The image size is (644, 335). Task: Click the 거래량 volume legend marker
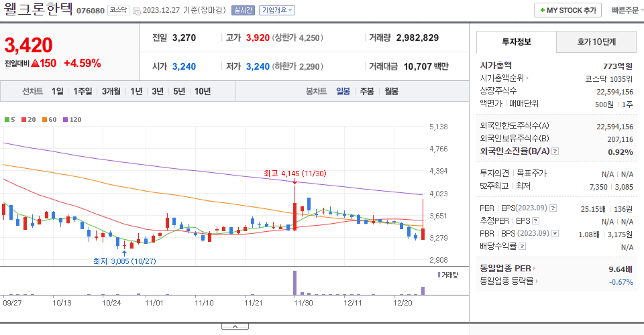tap(447, 275)
